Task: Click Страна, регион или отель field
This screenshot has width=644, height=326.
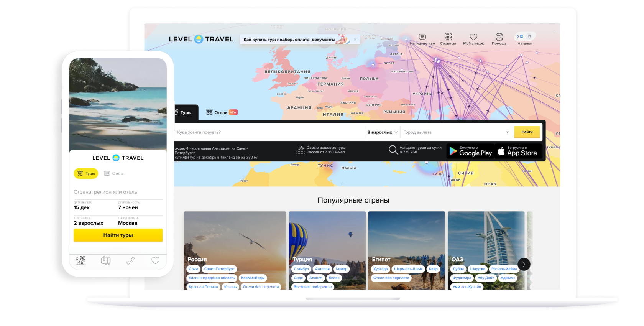Action: (118, 192)
